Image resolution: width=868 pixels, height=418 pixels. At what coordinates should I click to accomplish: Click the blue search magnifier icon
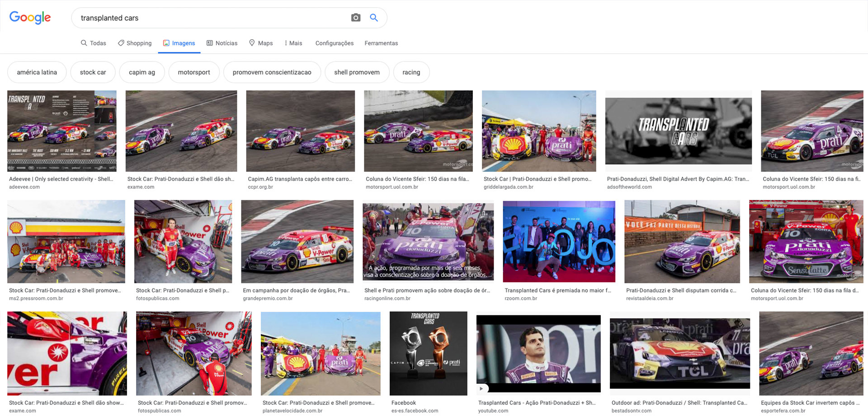(x=374, y=18)
